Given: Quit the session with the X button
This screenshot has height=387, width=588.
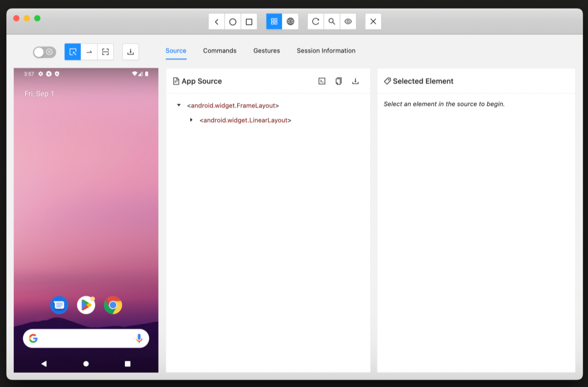Looking at the screenshot, I should (x=373, y=21).
